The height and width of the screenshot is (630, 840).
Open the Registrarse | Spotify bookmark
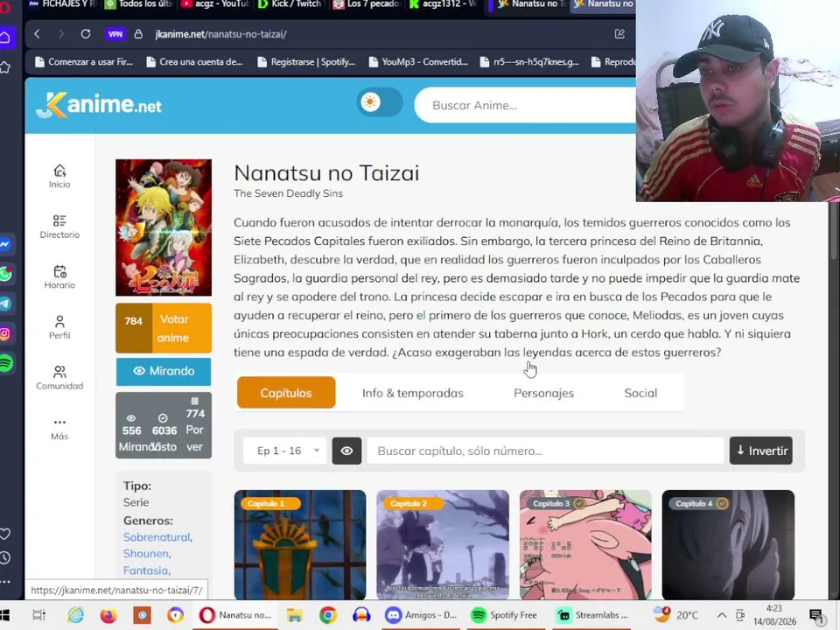[x=307, y=62]
